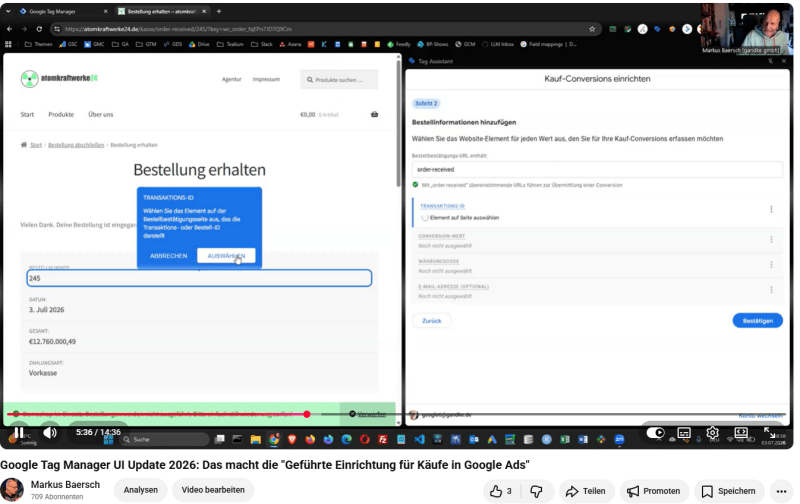Open Analysen for this video
This screenshot has width=800, height=504.
(x=140, y=490)
